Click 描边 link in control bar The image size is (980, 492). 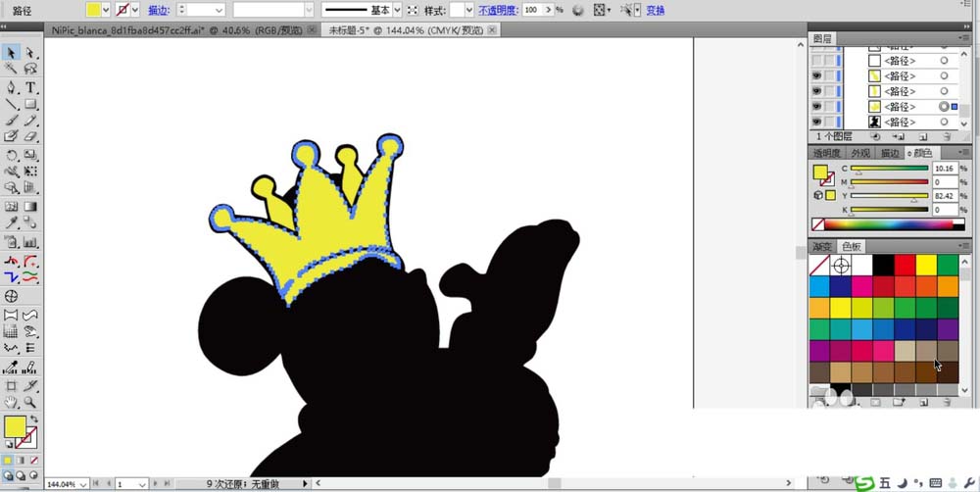click(x=158, y=10)
